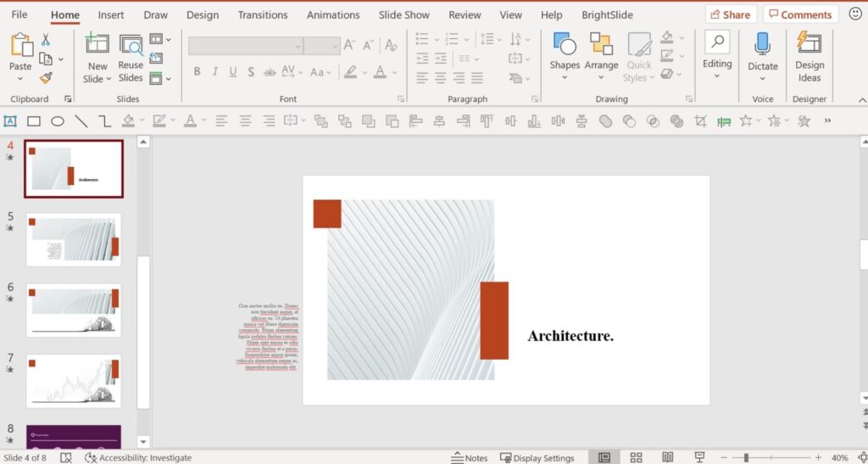Click the Copy icon in Clipboard group
The width and height of the screenshot is (868, 464).
coord(46,59)
